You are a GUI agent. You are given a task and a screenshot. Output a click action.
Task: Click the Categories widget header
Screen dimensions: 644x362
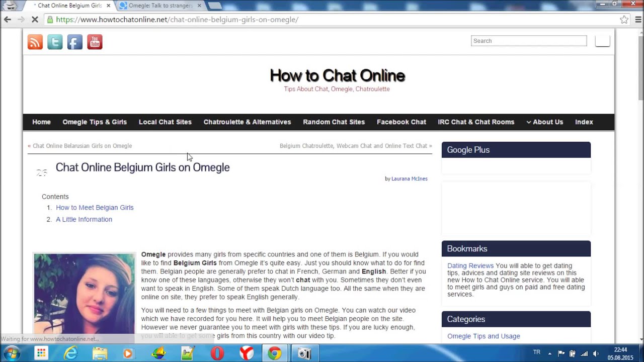[x=516, y=319]
